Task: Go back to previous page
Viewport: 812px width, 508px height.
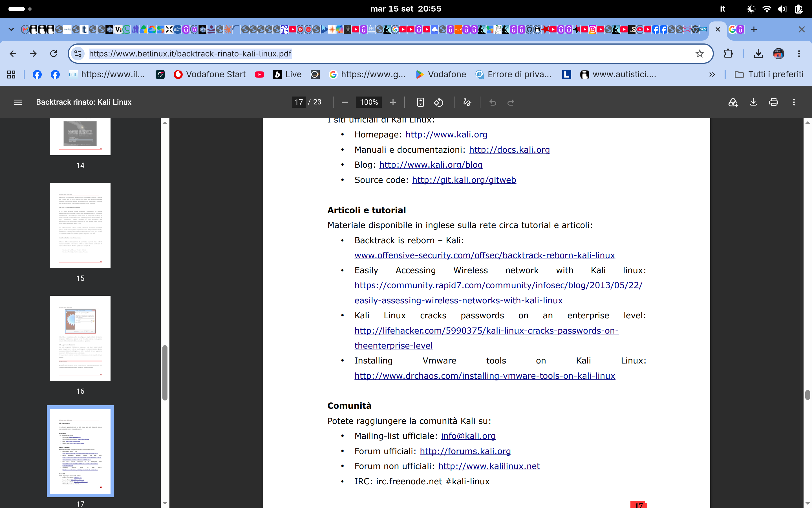Action: (x=13, y=53)
